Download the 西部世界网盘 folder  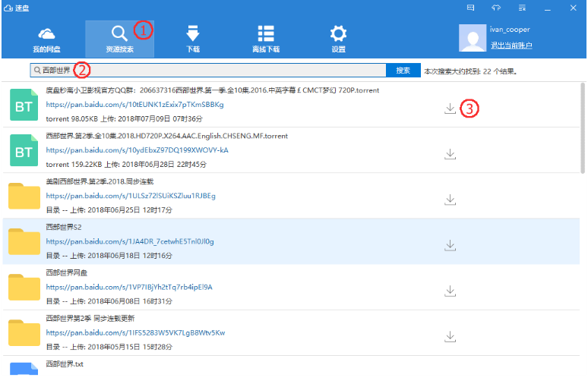point(450,291)
